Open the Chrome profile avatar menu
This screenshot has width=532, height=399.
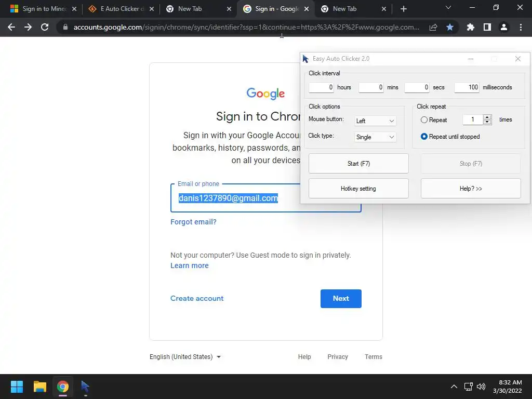point(504,27)
